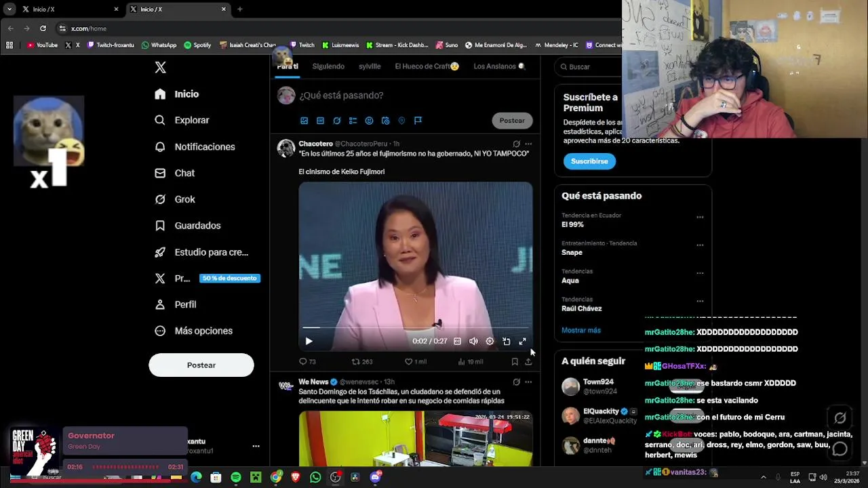Open options for El 99% trend
Viewport: 868px width, 488px height.
click(700, 218)
